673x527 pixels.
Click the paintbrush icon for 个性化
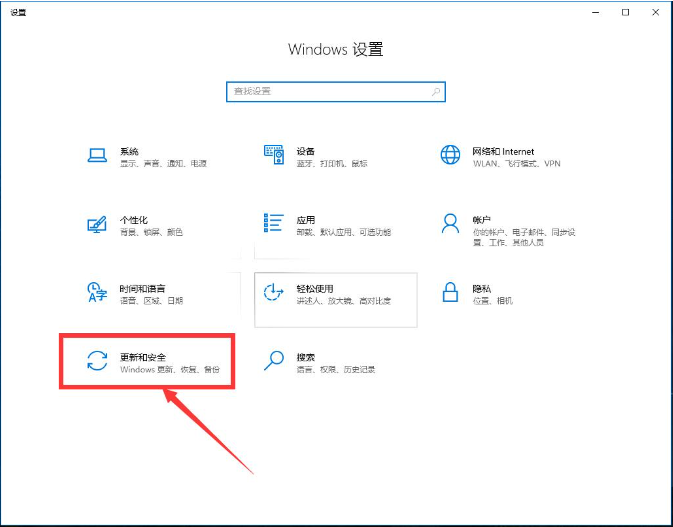(97, 223)
